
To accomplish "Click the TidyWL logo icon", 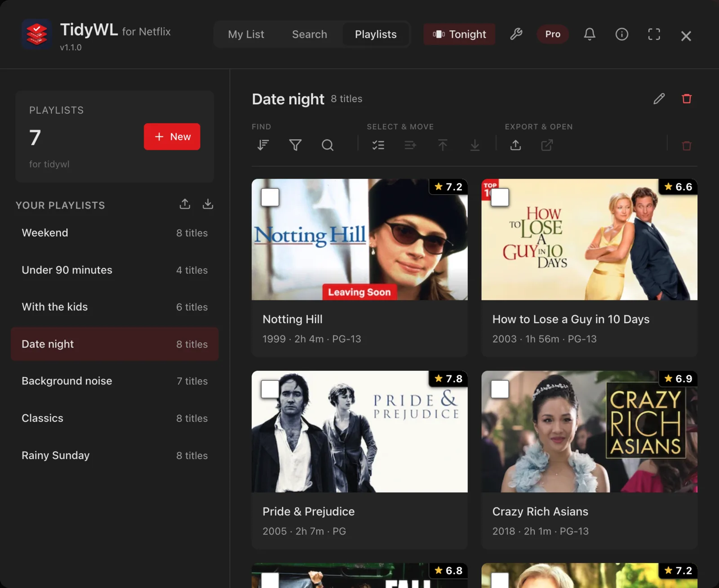I will click(37, 34).
